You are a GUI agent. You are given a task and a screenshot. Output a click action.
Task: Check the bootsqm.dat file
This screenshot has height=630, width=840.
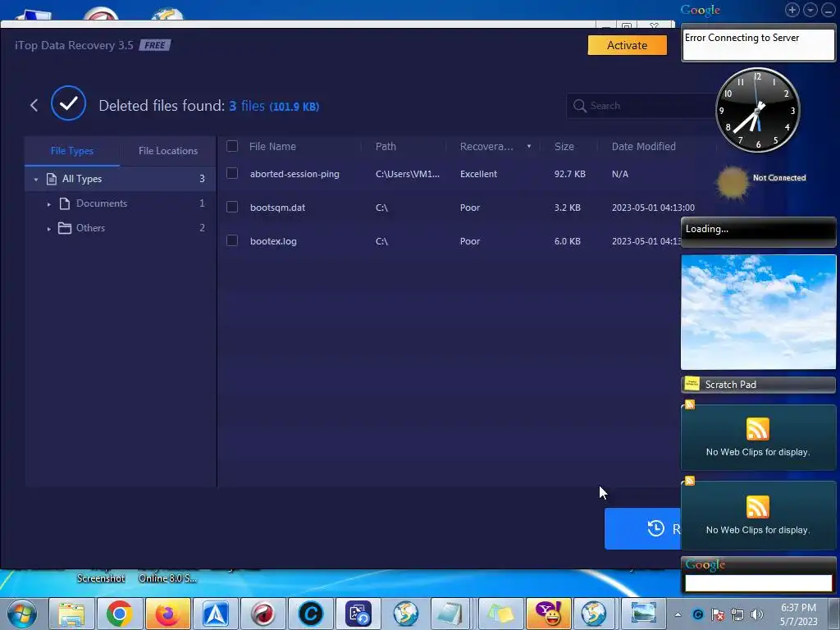(x=232, y=207)
